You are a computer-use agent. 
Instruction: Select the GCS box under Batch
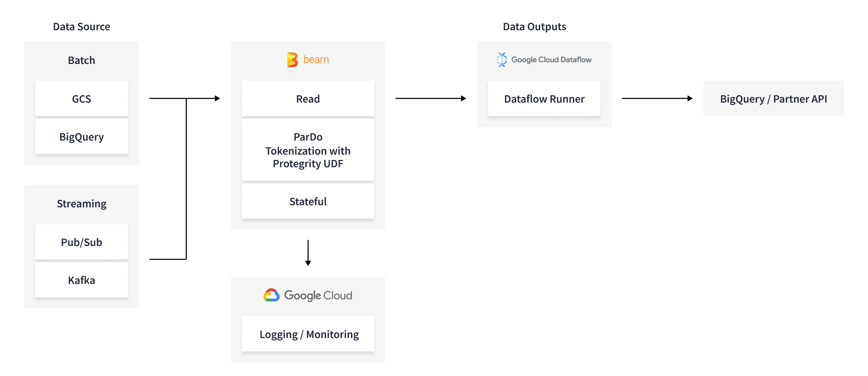click(x=82, y=99)
